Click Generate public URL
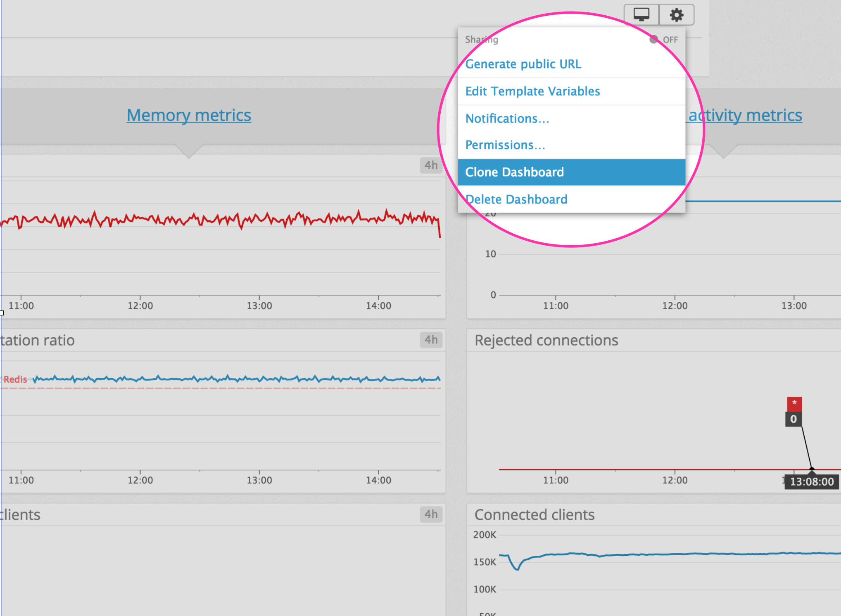The image size is (841, 616). coord(523,64)
